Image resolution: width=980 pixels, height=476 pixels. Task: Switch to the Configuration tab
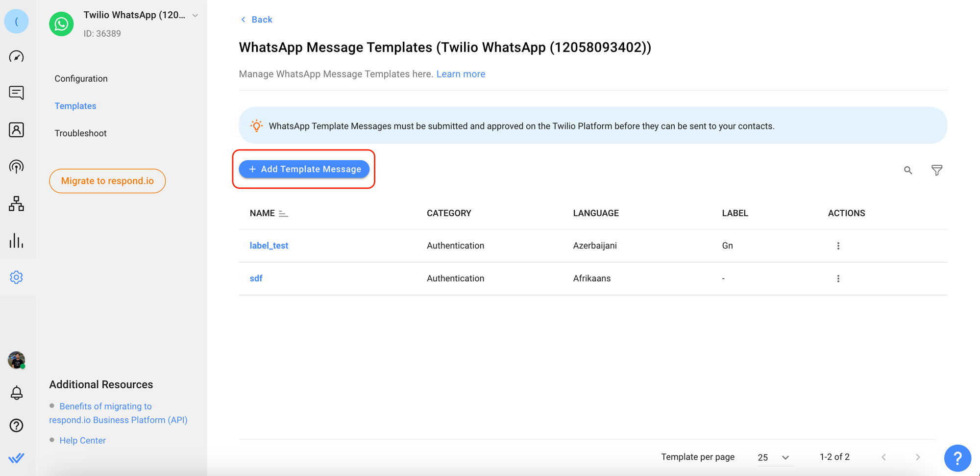81,78
